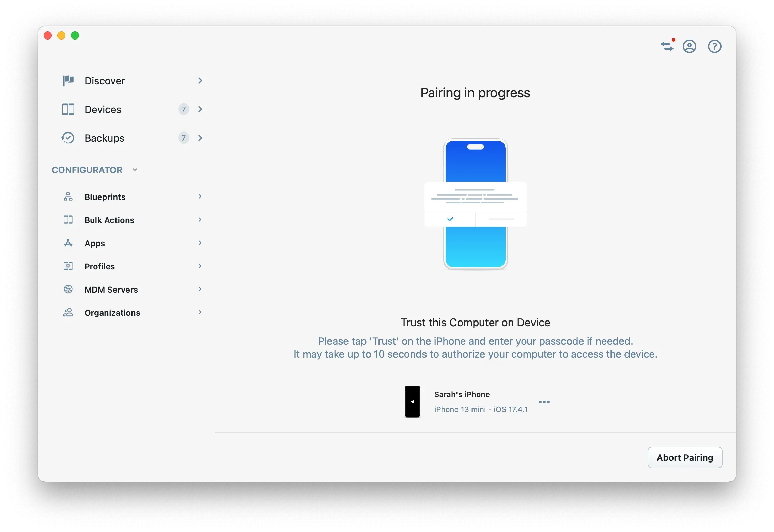Image resolution: width=774 pixels, height=532 pixels.
Task: Click the Bulk Actions icon
Action: pyautogui.click(x=68, y=220)
